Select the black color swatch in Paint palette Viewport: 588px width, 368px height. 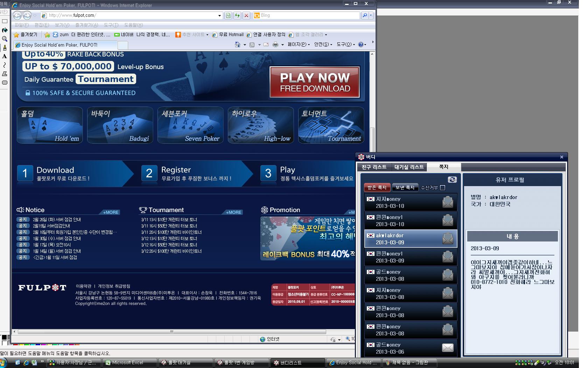(4, 338)
